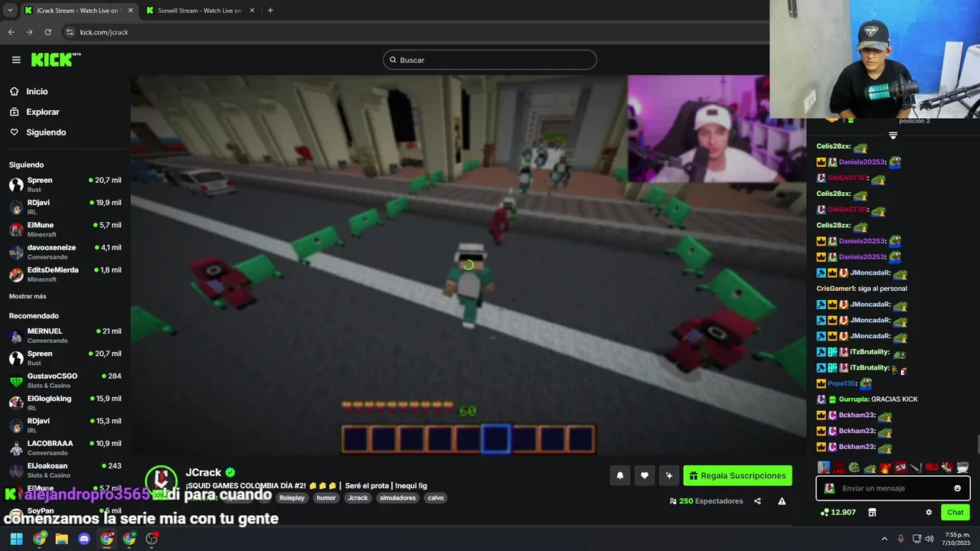Viewport: 980px width, 551px height.
Task: Open the hamburger menu beside Kick logo
Action: (x=16, y=60)
